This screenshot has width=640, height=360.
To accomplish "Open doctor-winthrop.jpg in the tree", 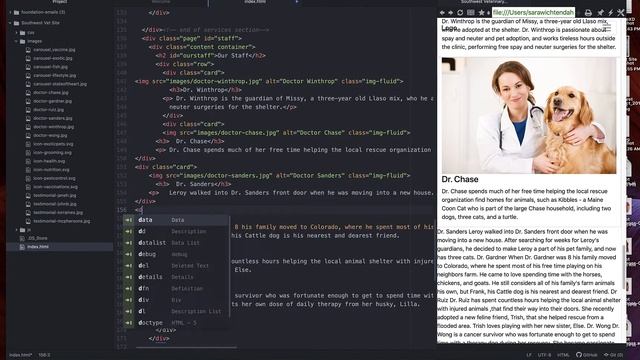I will 53,127.
